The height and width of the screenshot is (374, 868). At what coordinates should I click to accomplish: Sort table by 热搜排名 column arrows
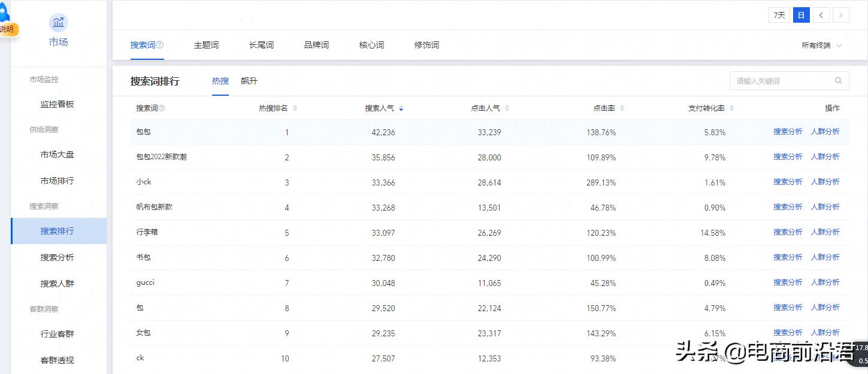coord(295,108)
